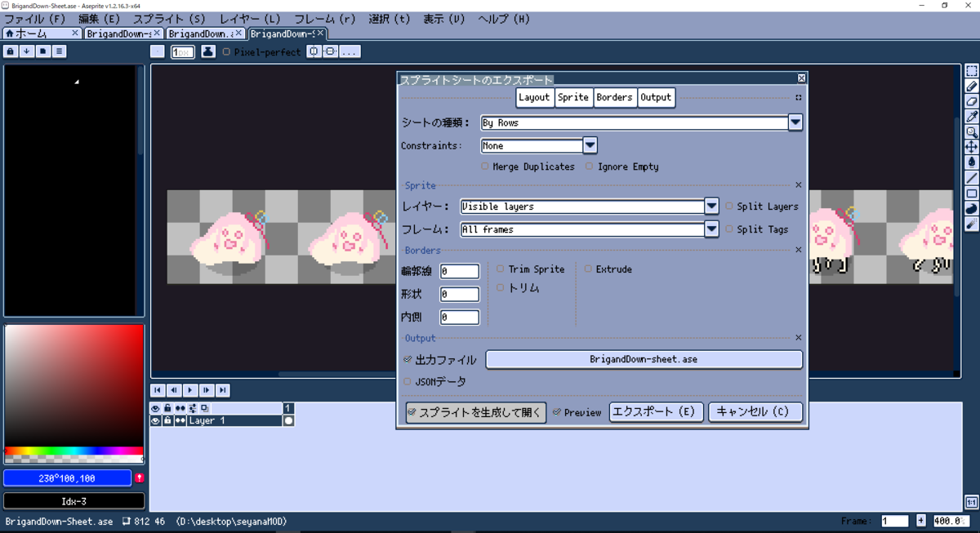
Task: Select the Rectangular Marquee tool
Action: [972, 71]
